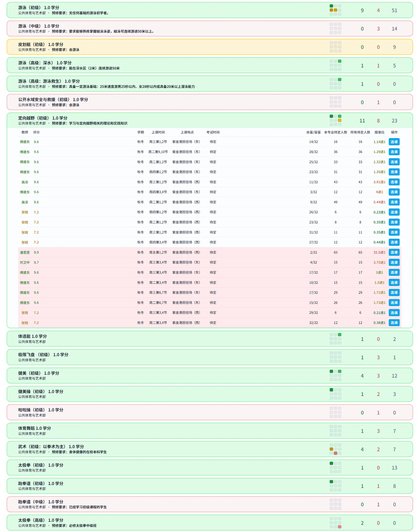Click 选课 for 张锐 周四第1,2节 section
This screenshot has width=420, height=532.
(x=394, y=212)
